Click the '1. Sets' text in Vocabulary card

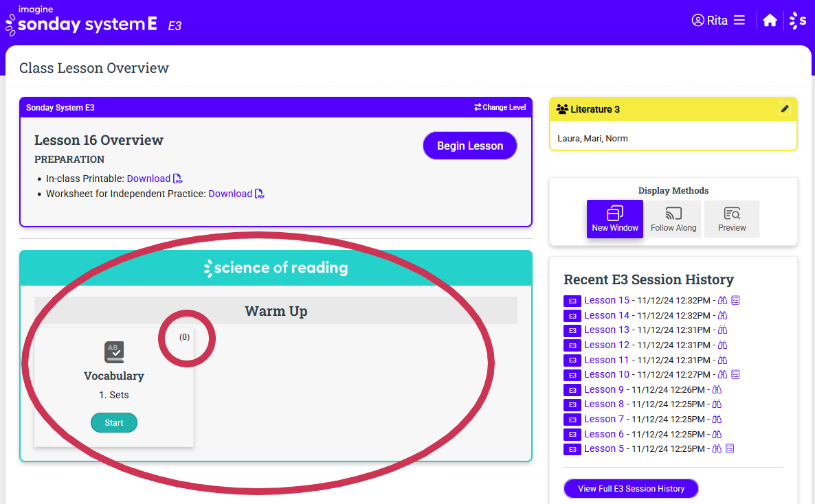[x=114, y=395]
